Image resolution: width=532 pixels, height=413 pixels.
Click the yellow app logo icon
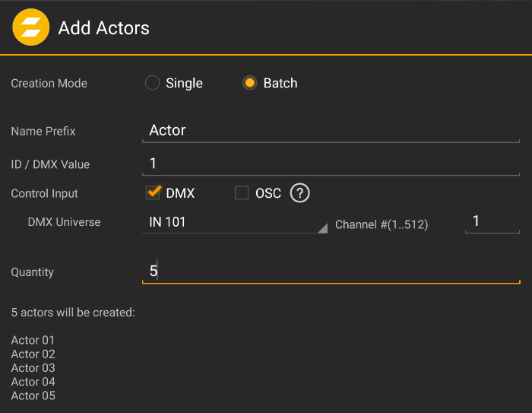(31, 27)
